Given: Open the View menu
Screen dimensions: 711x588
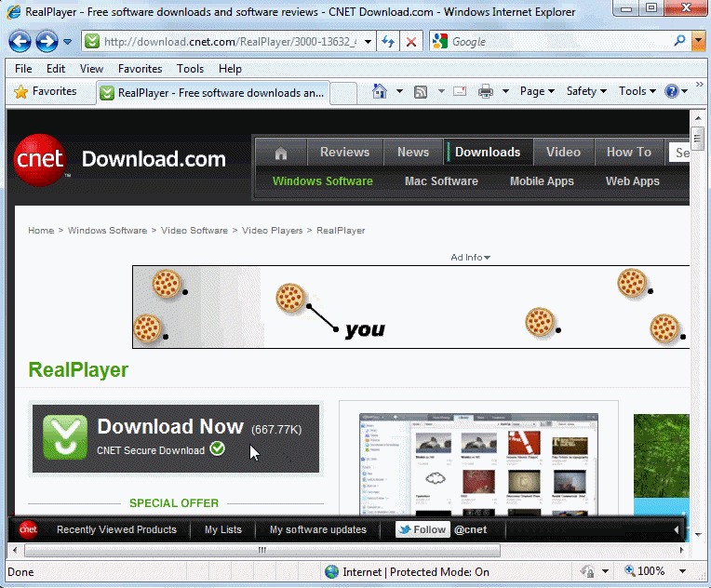Looking at the screenshot, I should [x=91, y=69].
